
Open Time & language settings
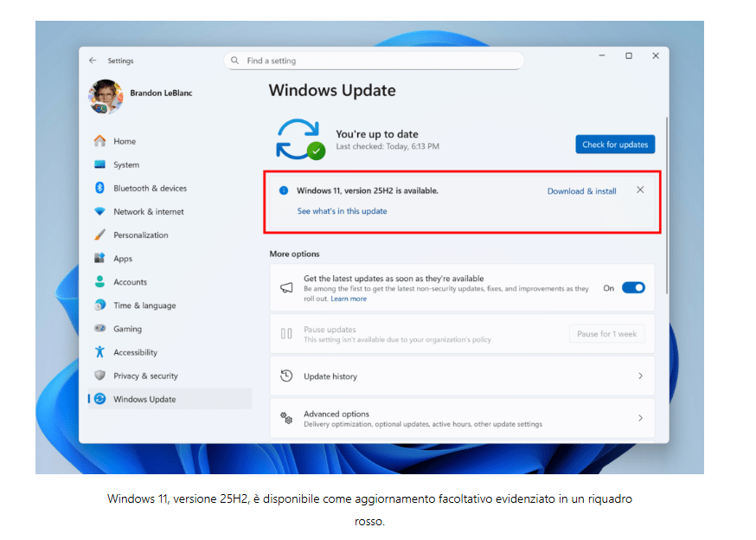(x=170, y=305)
